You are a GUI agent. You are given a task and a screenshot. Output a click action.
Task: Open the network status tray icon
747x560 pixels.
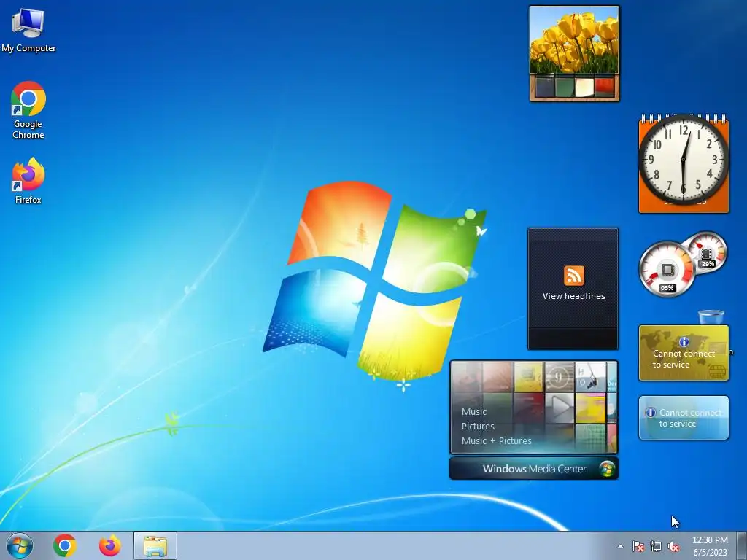tap(656, 547)
